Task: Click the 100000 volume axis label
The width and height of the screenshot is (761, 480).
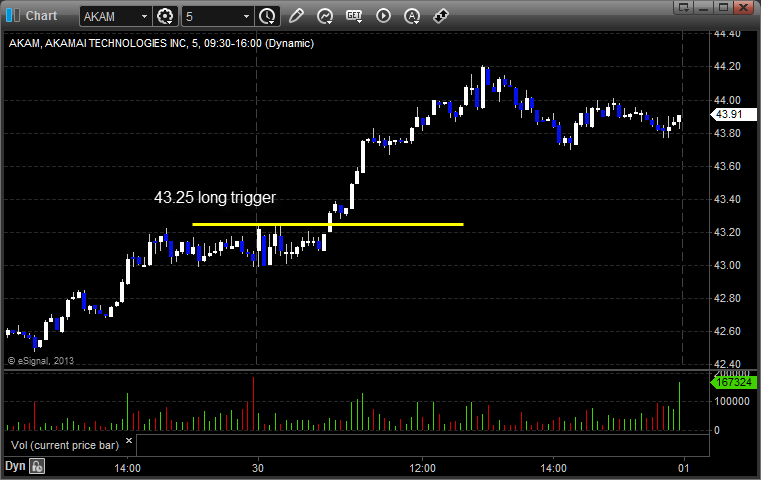Action: (x=731, y=401)
